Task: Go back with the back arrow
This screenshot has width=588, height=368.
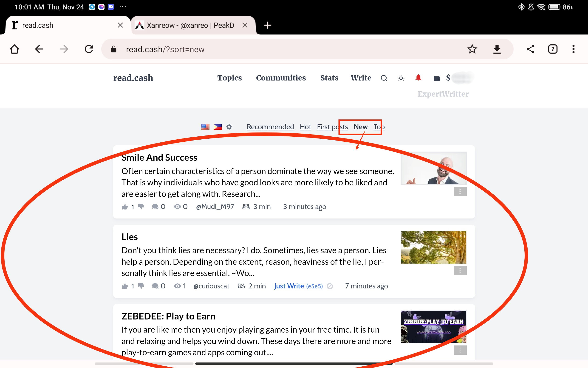Action: (x=39, y=49)
